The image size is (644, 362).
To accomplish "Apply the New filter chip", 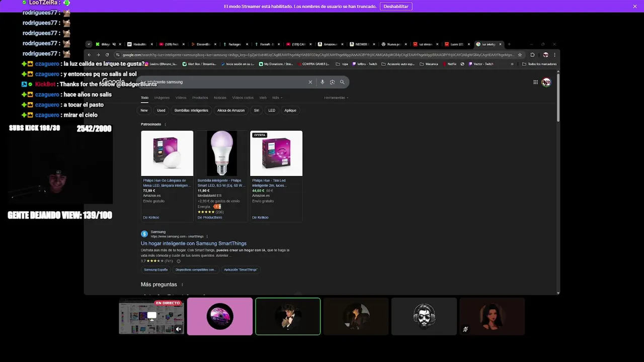I will [144, 110].
